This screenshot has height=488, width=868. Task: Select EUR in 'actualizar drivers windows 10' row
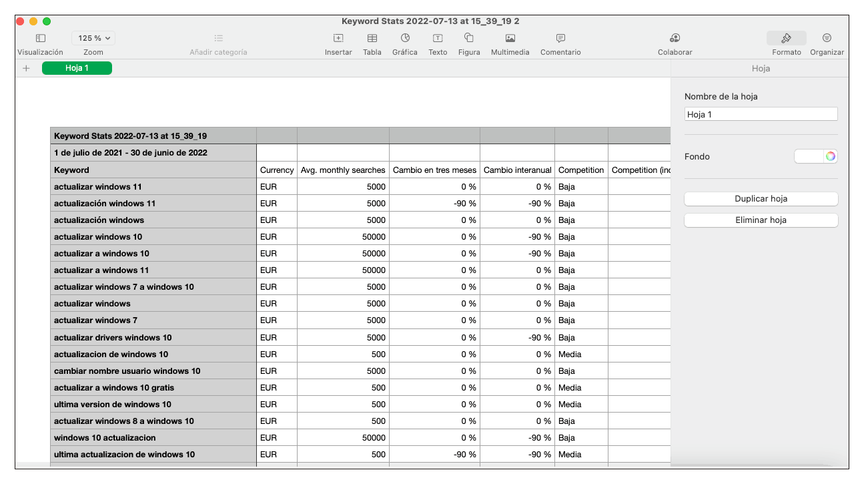277,338
